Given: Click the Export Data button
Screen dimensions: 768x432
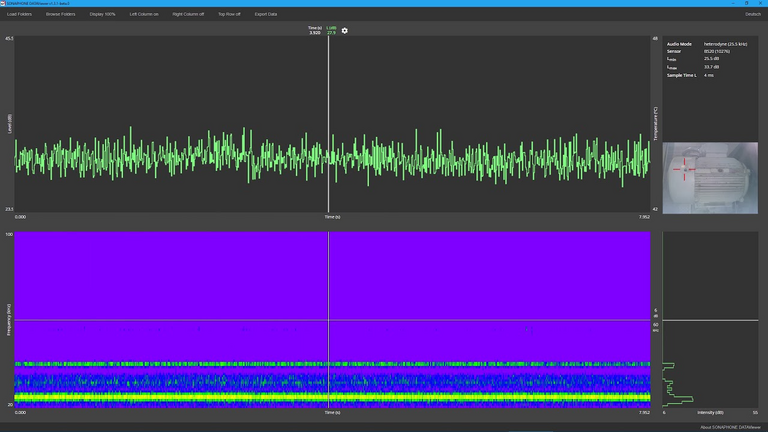Looking at the screenshot, I should click(266, 14).
